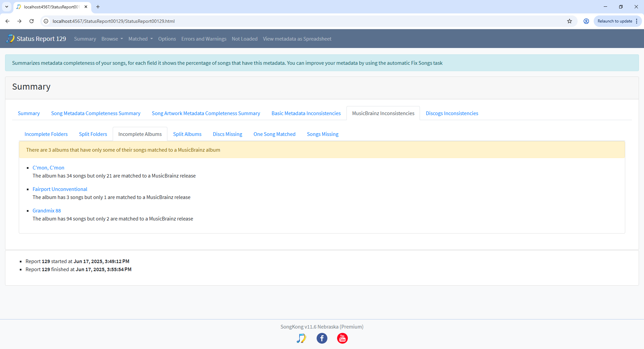Switch to Discogs Inconsistencies tab
The width and height of the screenshot is (644, 349).
pyautogui.click(x=452, y=113)
